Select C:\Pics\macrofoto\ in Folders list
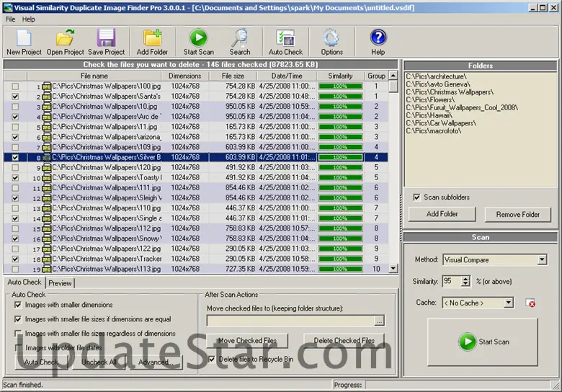562x392 pixels. click(433, 130)
